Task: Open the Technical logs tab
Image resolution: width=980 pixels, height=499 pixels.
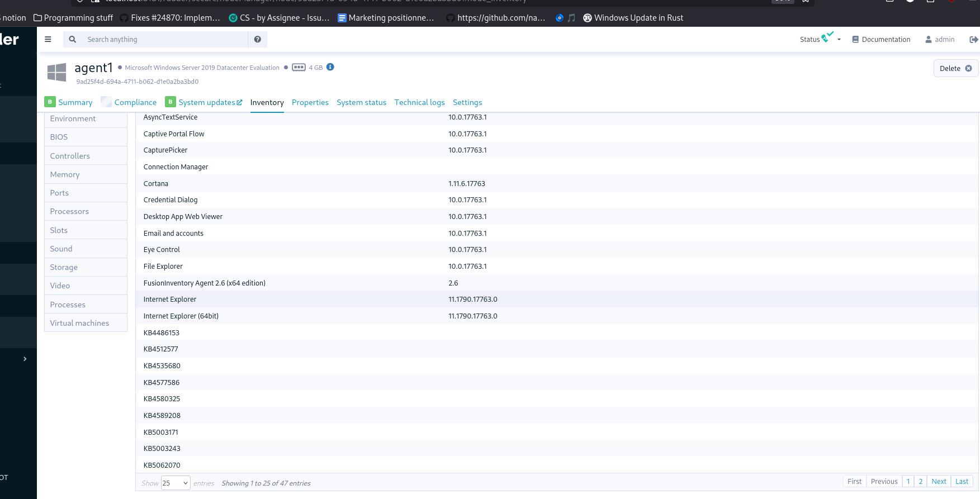Action: pyautogui.click(x=420, y=102)
